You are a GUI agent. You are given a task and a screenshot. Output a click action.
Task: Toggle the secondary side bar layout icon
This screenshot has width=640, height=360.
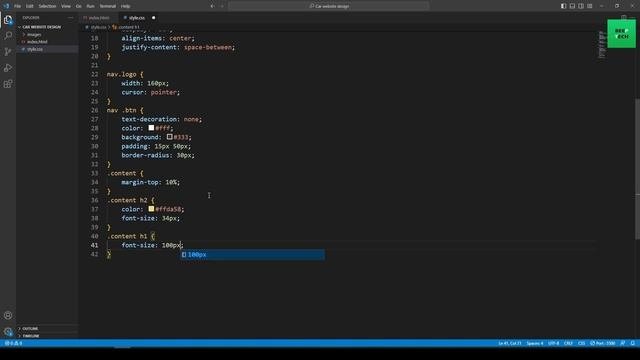(581, 6)
